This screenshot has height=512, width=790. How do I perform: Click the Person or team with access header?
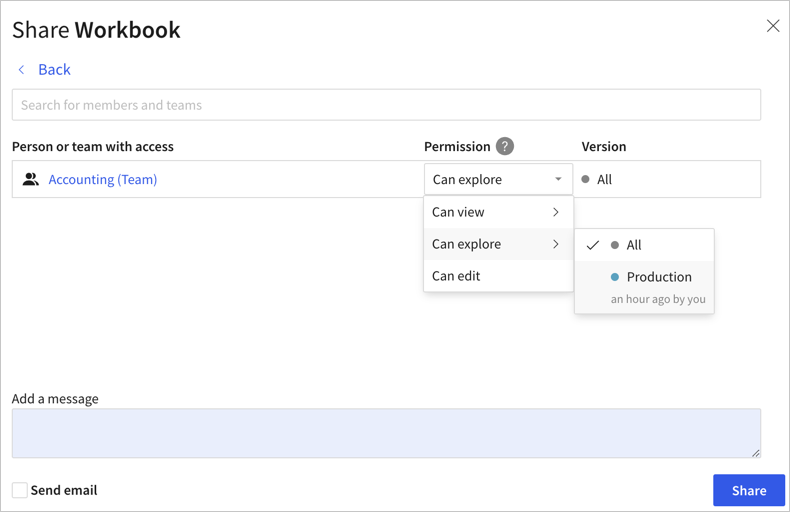click(93, 147)
